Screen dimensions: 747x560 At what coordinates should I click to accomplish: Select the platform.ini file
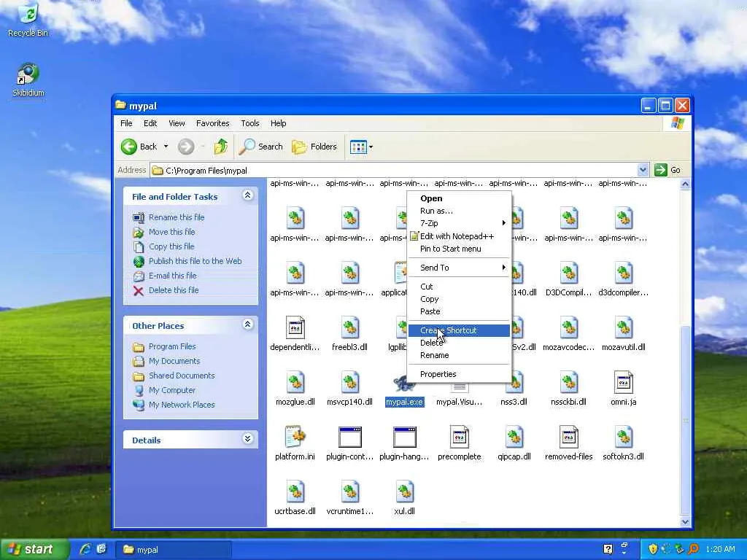295,443
